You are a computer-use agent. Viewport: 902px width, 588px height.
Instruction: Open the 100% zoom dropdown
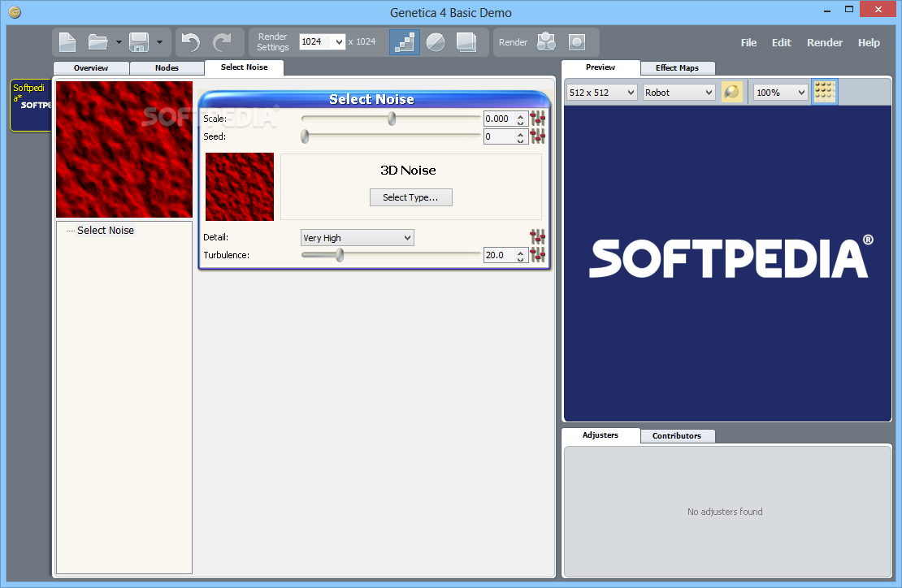point(781,92)
